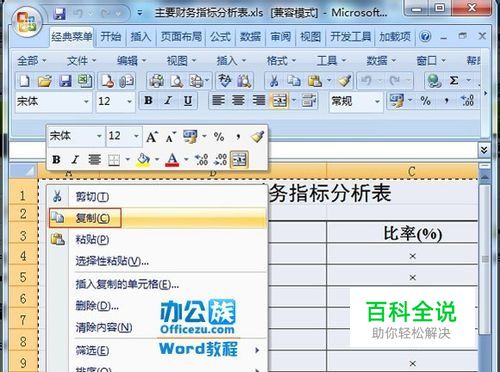Viewport: 500px width, 372px height.
Task: Click the Office button orb
Action: pyautogui.click(x=27, y=22)
